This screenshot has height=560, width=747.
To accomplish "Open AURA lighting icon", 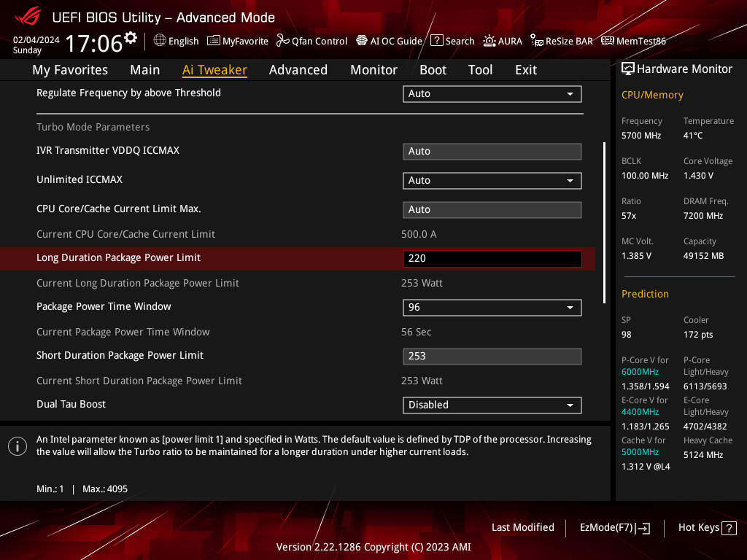I will 489,41.
